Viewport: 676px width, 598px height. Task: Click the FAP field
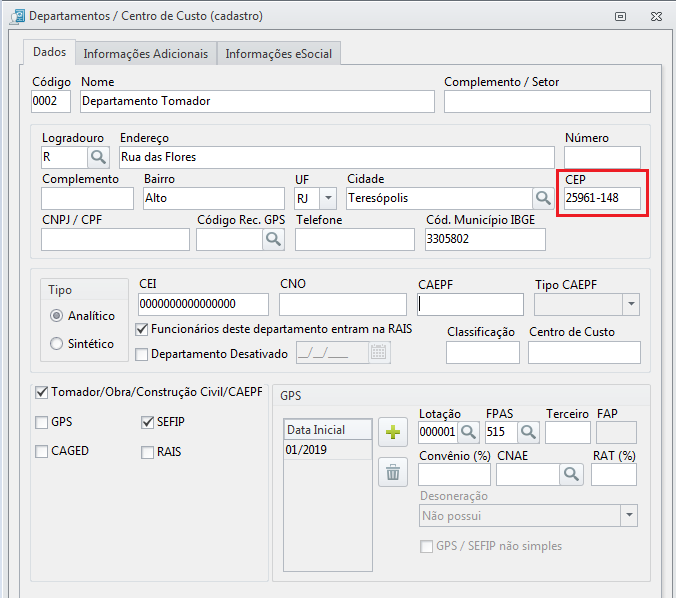coord(616,432)
